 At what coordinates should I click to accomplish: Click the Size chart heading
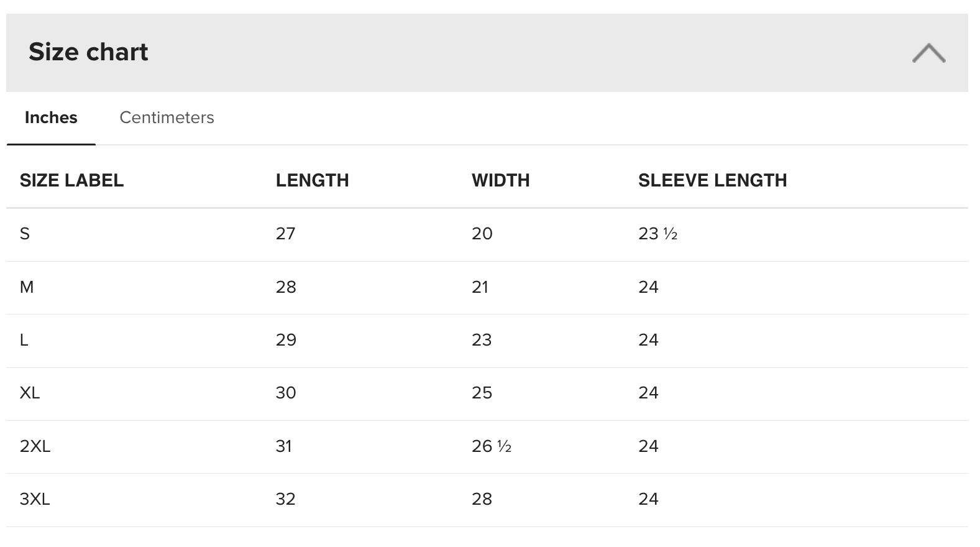click(88, 52)
